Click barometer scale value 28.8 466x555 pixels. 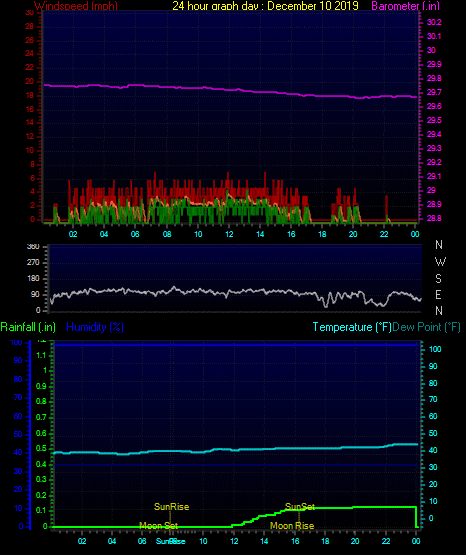pos(434,218)
